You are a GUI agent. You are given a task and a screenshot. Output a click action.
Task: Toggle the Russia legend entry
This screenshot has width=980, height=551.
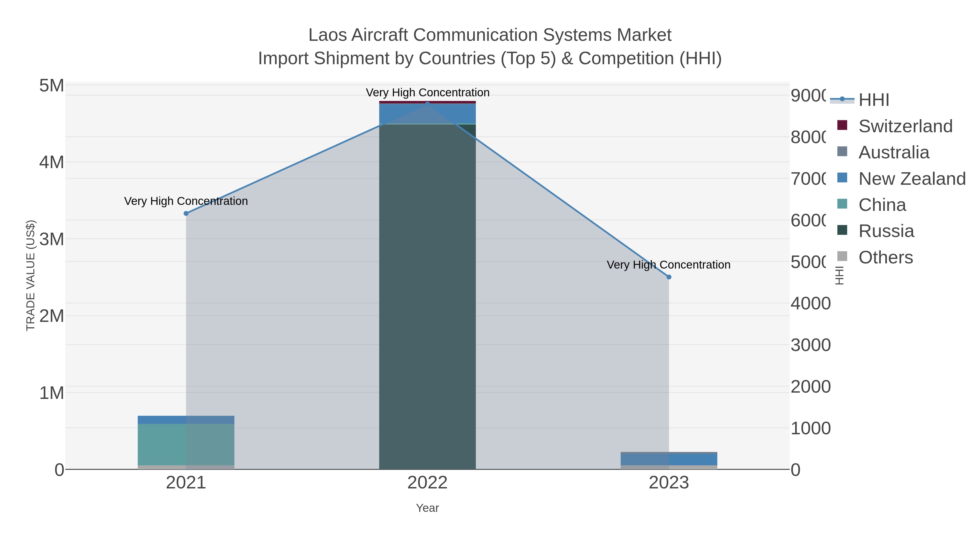[x=876, y=231]
